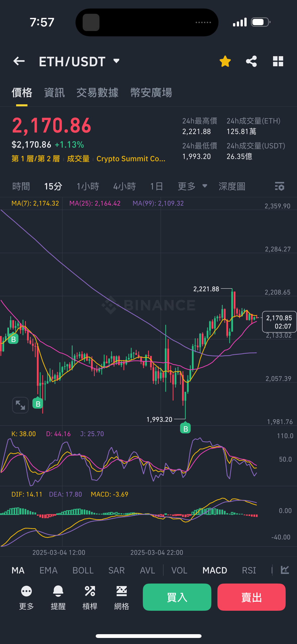Open chart settings icon

pos(280,186)
